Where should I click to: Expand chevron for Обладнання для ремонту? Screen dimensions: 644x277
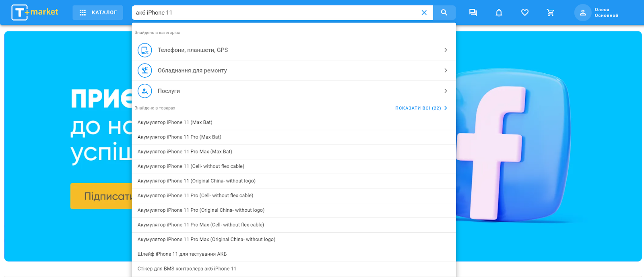[x=446, y=70]
